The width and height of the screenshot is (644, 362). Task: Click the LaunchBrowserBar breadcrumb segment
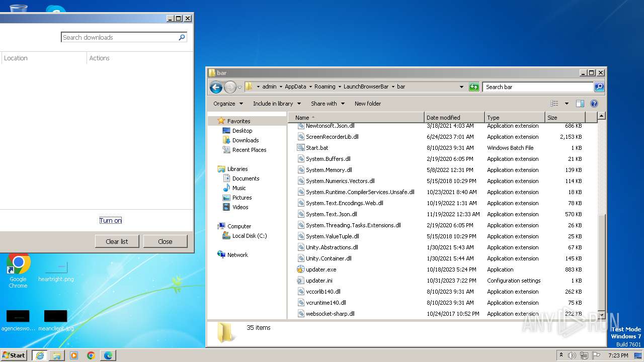point(366,87)
